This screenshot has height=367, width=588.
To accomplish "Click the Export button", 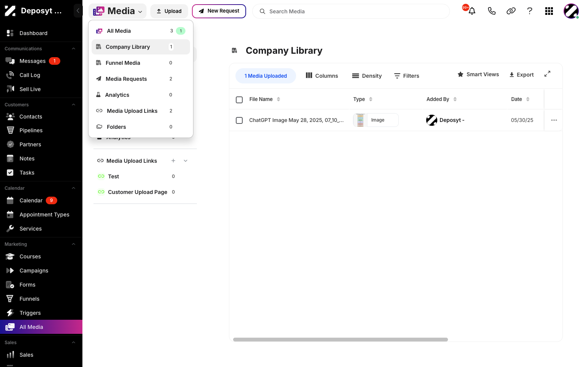I will tap(522, 75).
